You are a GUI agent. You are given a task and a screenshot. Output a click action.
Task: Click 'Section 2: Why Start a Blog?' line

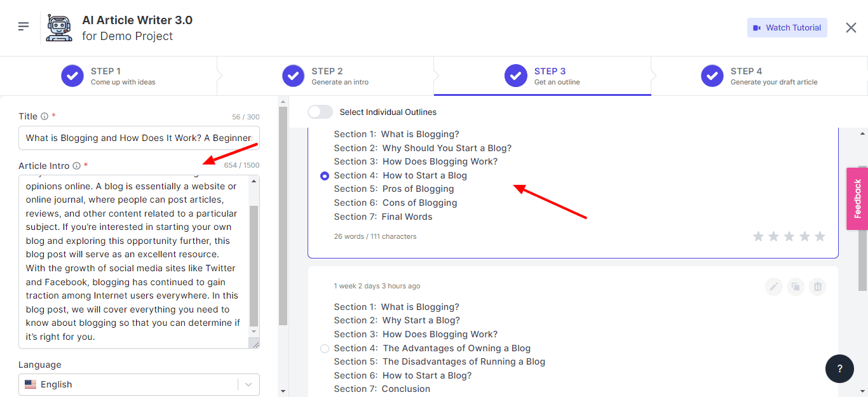point(397,320)
